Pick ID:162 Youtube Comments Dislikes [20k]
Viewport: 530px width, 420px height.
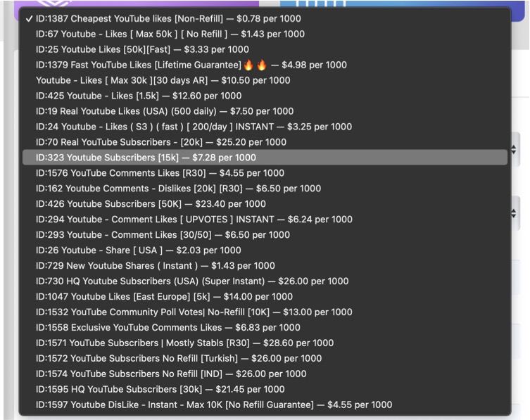coord(265,189)
